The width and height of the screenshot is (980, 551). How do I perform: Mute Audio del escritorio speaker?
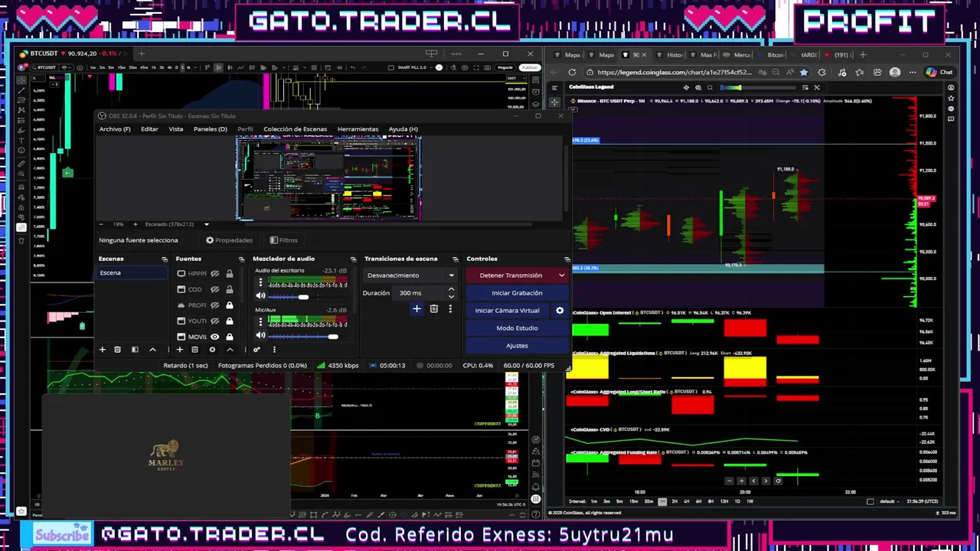(x=260, y=296)
